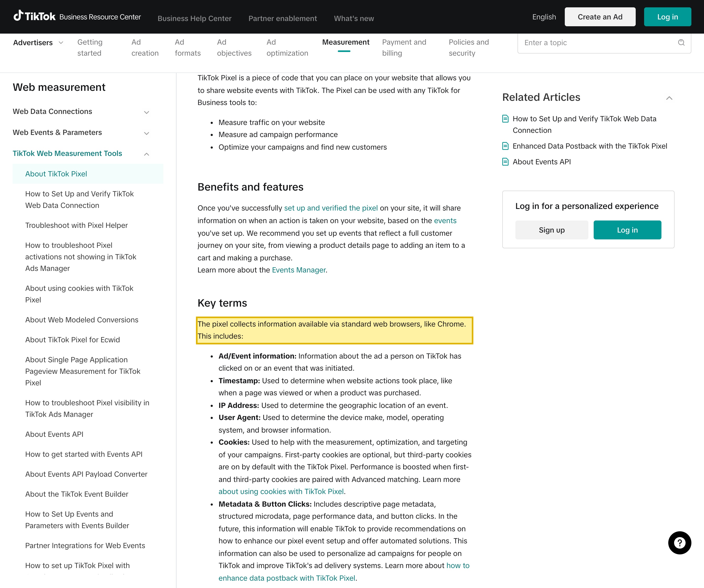
Task: Open the Policies and security tab
Action: click(x=469, y=48)
